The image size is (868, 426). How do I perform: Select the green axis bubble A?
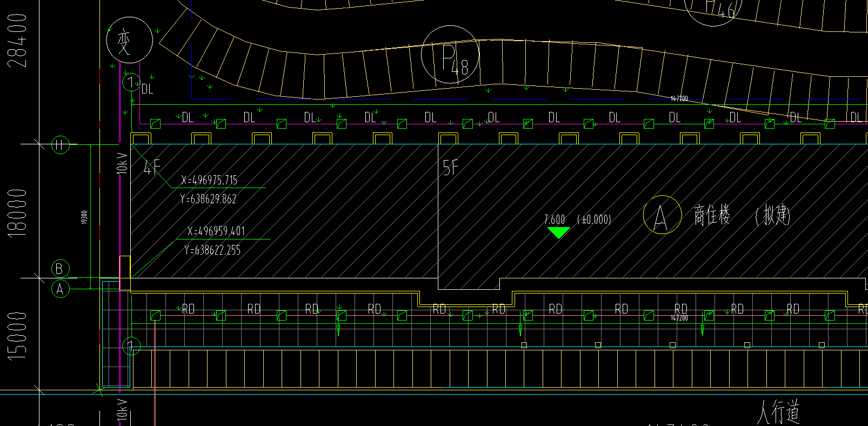click(60, 289)
